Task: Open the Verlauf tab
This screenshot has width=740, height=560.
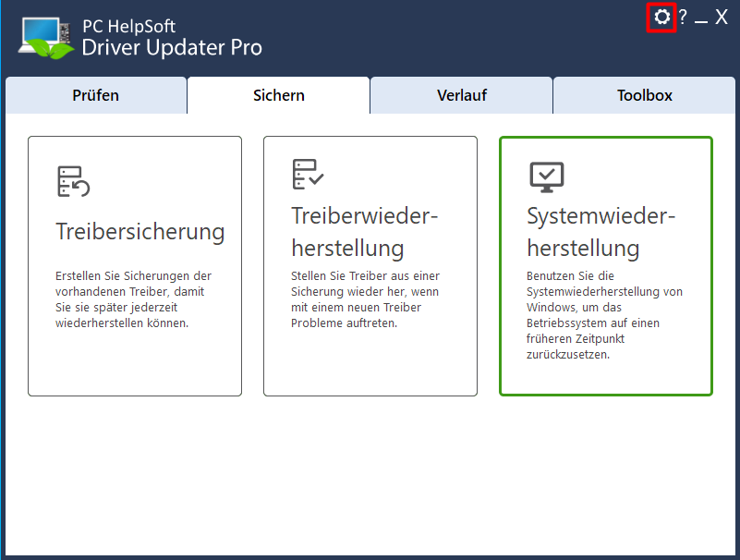Action: (x=462, y=95)
